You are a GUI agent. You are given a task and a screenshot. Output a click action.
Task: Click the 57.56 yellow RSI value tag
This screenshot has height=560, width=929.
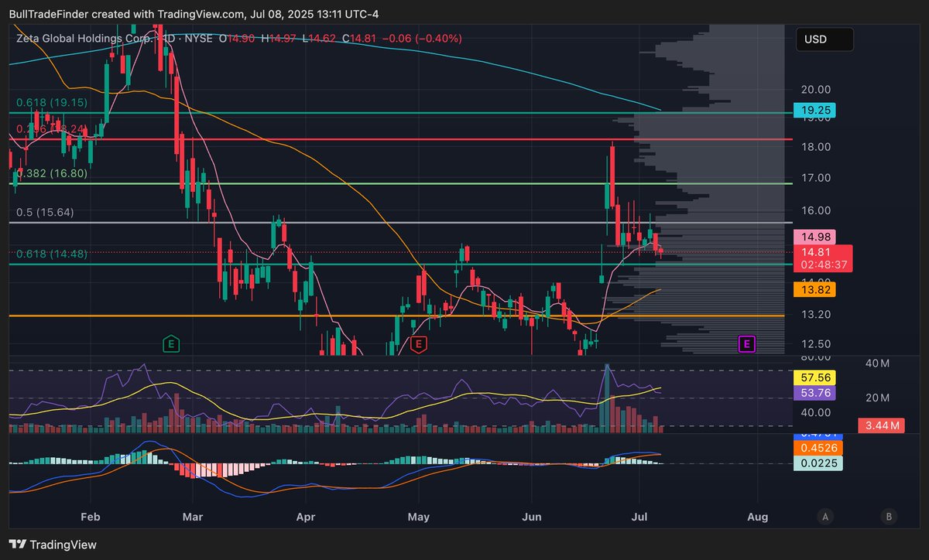pyautogui.click(x=815, y=378)
